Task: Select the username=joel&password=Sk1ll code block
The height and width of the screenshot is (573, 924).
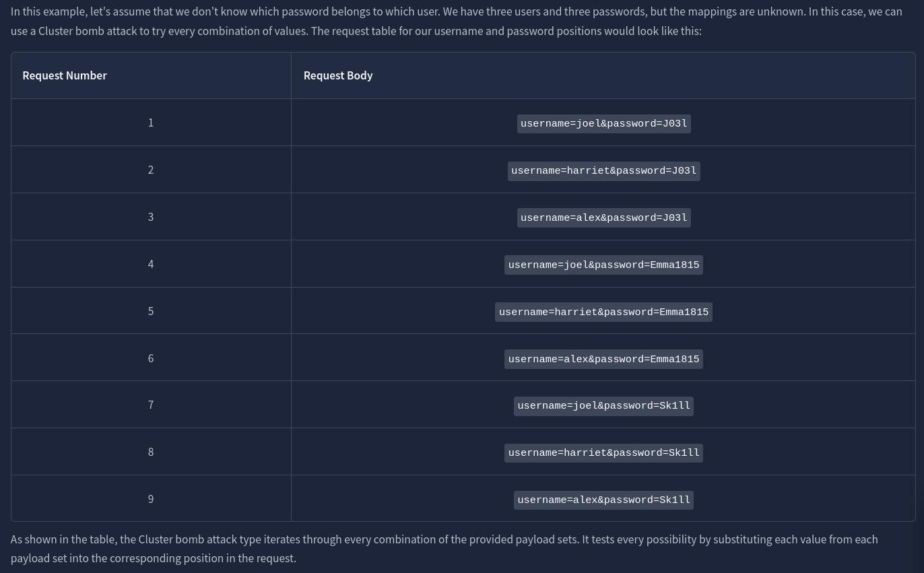Action: 603,406
